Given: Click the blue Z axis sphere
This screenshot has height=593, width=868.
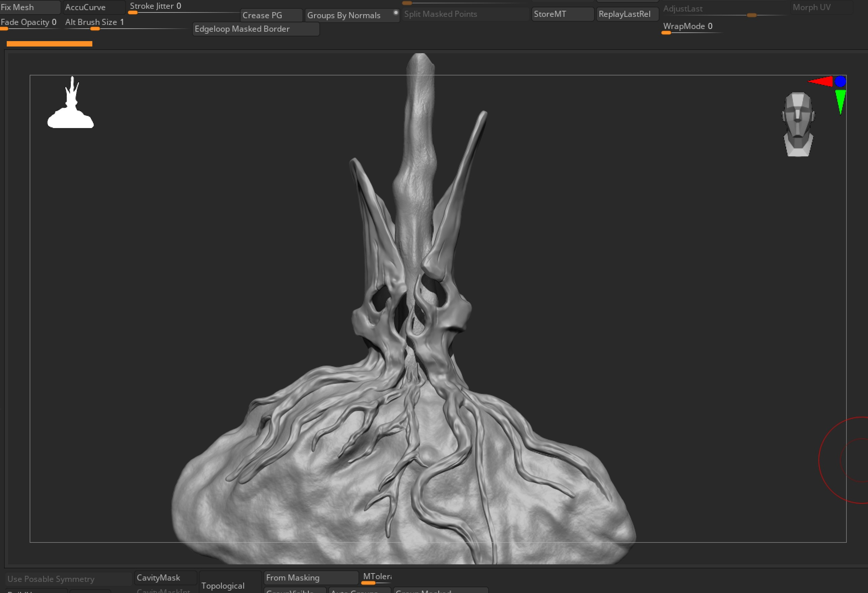Looking at the screenshot, I should click(840, 81).
